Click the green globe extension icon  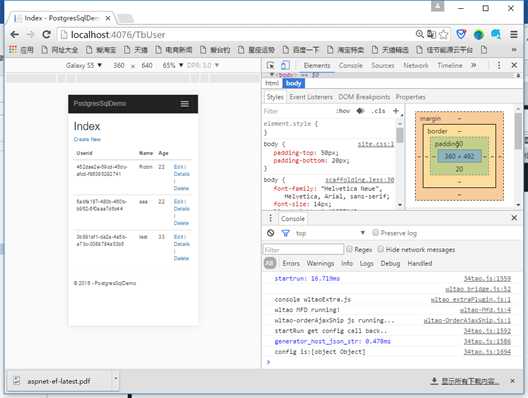478,34
